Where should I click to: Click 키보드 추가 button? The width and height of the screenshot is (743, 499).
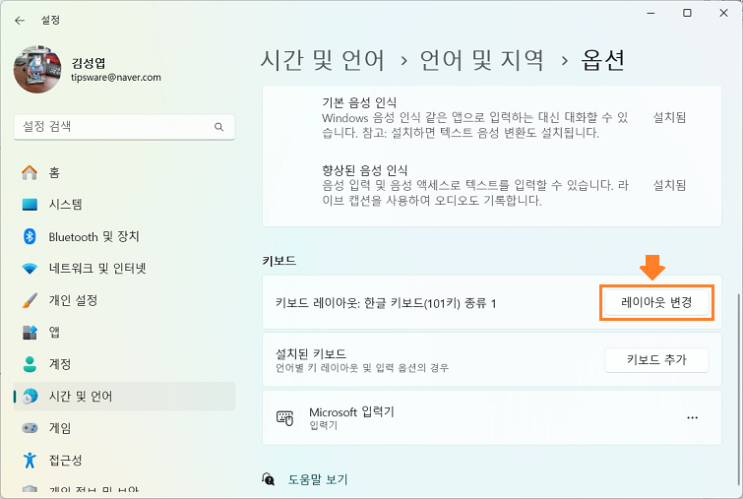656,360
